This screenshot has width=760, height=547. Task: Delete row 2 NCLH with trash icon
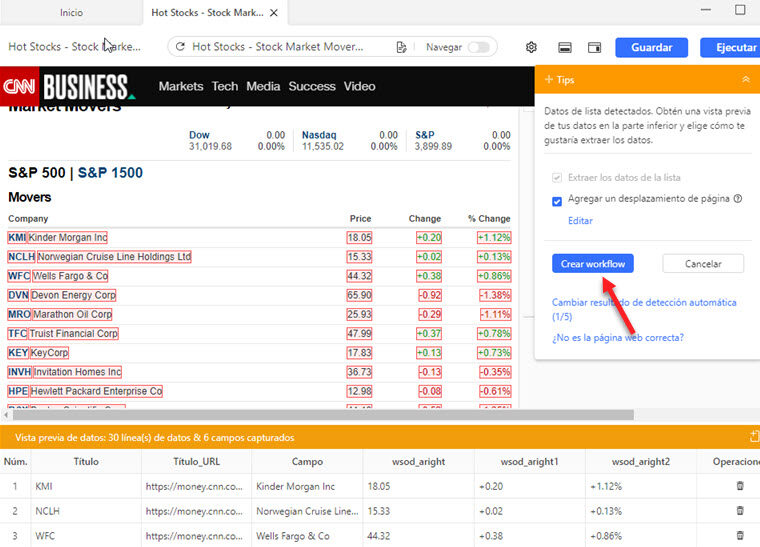click(x=740, y=510)
